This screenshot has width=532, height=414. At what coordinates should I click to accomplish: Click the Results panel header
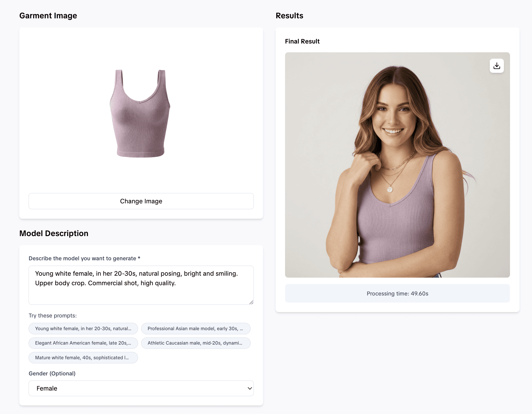click(x=289, y=15)
